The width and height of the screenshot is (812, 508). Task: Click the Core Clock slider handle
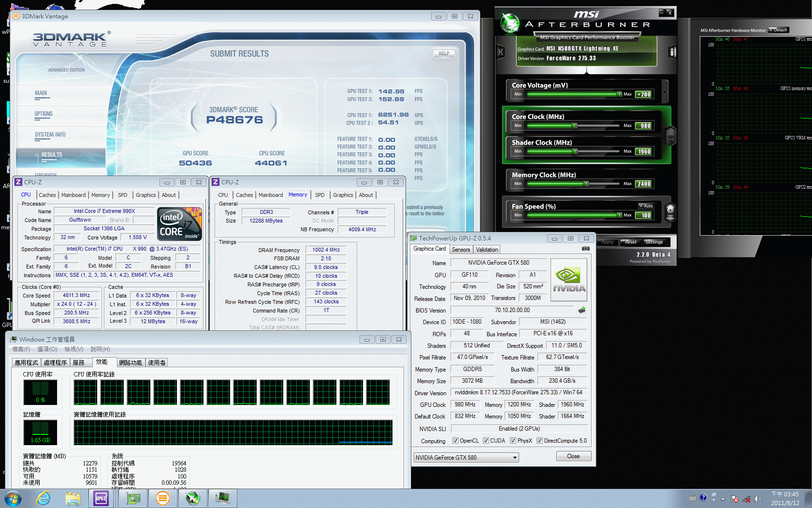coord(575,125)
